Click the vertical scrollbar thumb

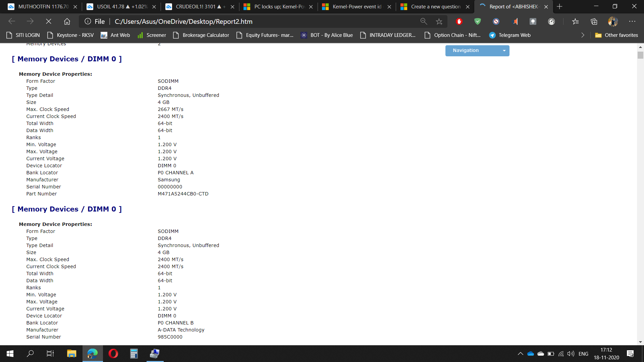coord(640,55)
